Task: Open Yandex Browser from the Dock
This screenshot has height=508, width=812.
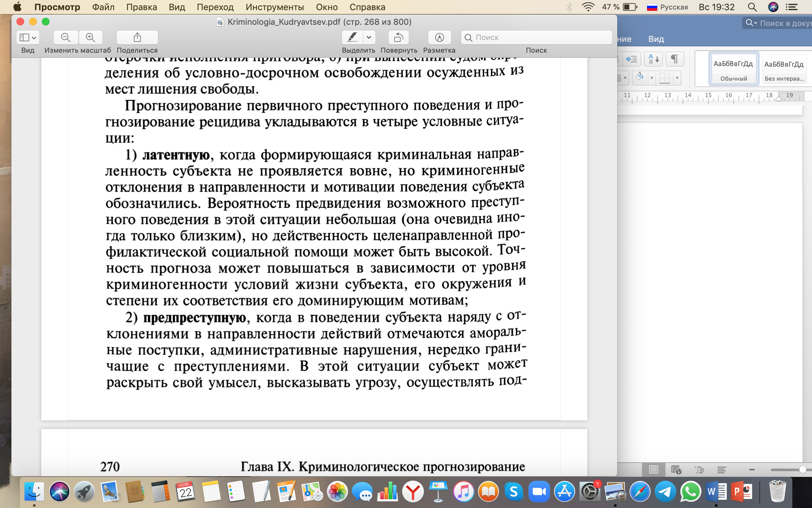Action: point(413,492)
